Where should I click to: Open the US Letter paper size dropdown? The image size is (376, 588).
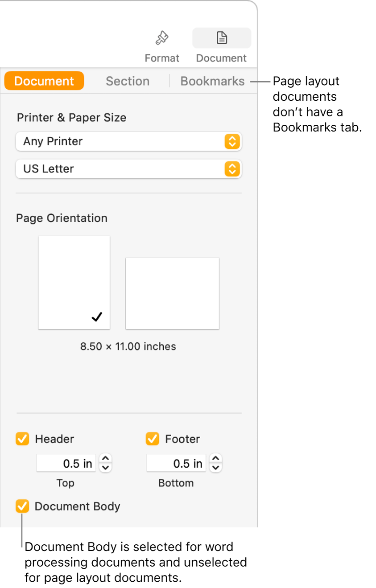(128, 169)
